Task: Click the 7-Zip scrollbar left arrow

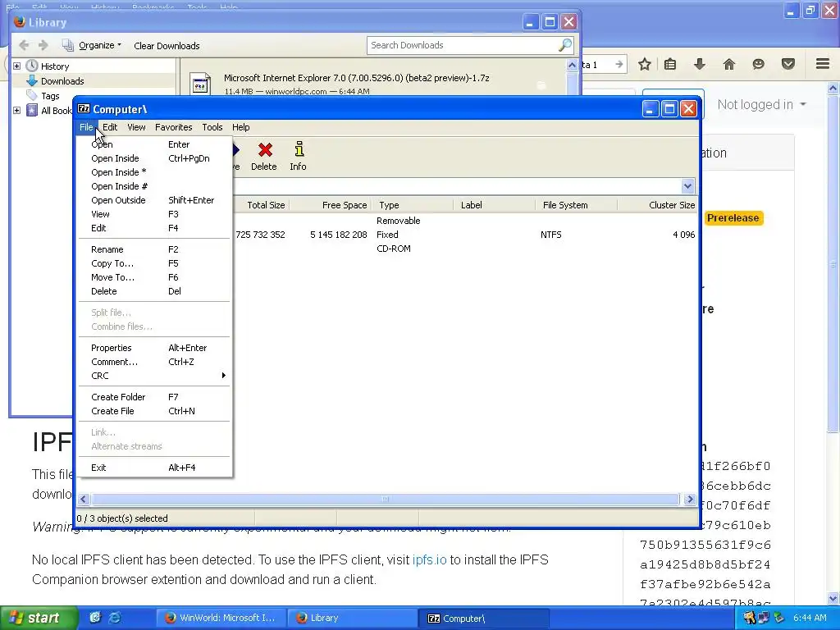Action: coord(83,500)
